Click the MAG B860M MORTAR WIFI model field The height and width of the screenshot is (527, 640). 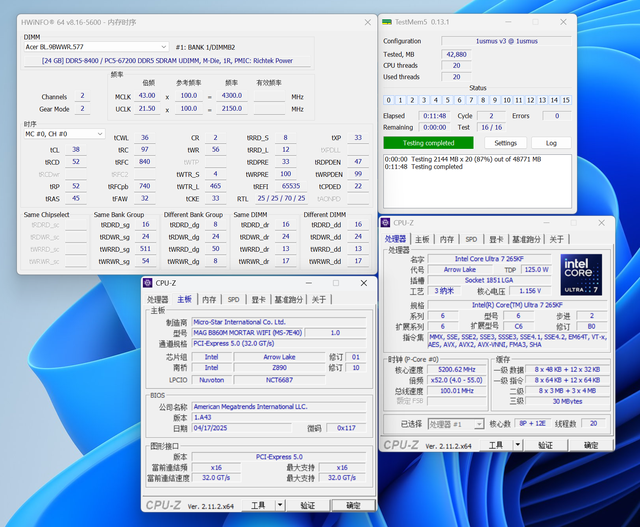point(247,333)
